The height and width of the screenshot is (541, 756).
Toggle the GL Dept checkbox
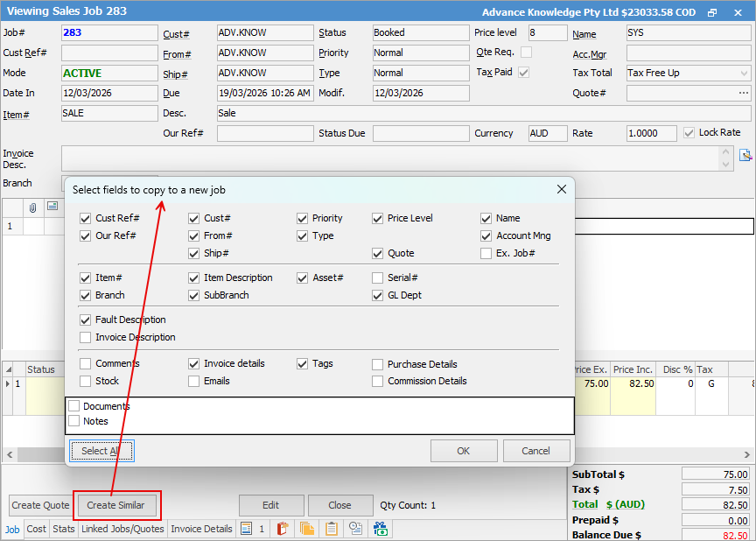[377, 295]
